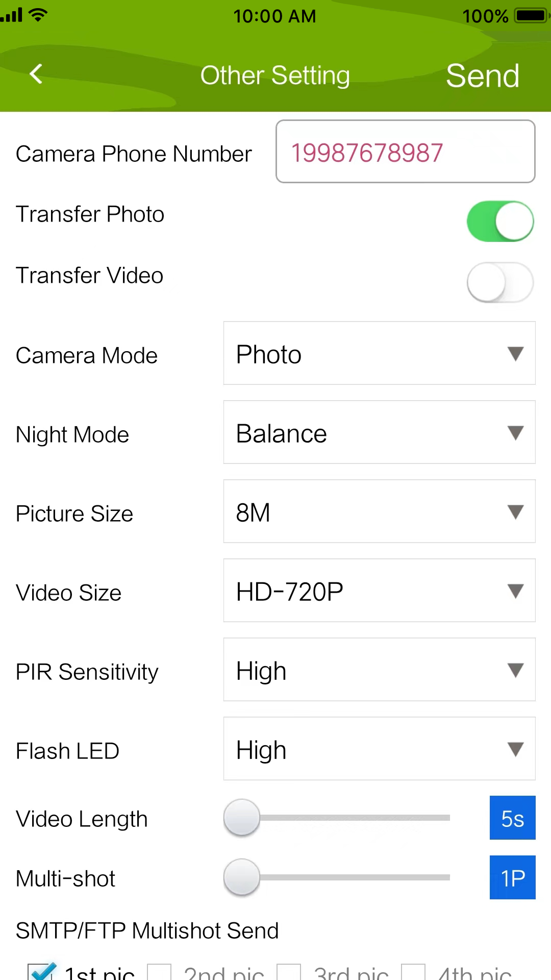This screenshot has width=551, height=980.
Task: Check the 2nd pic checkbox
Action: point(159,972)
